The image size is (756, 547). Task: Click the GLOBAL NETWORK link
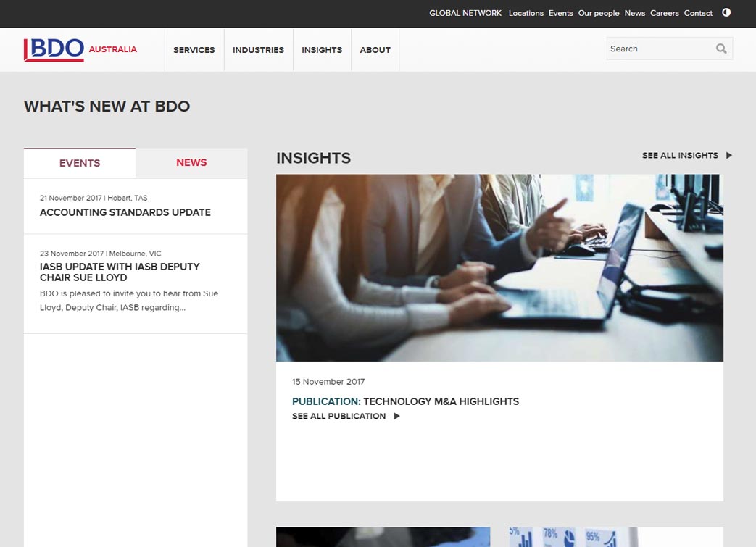tap(465, 13)
